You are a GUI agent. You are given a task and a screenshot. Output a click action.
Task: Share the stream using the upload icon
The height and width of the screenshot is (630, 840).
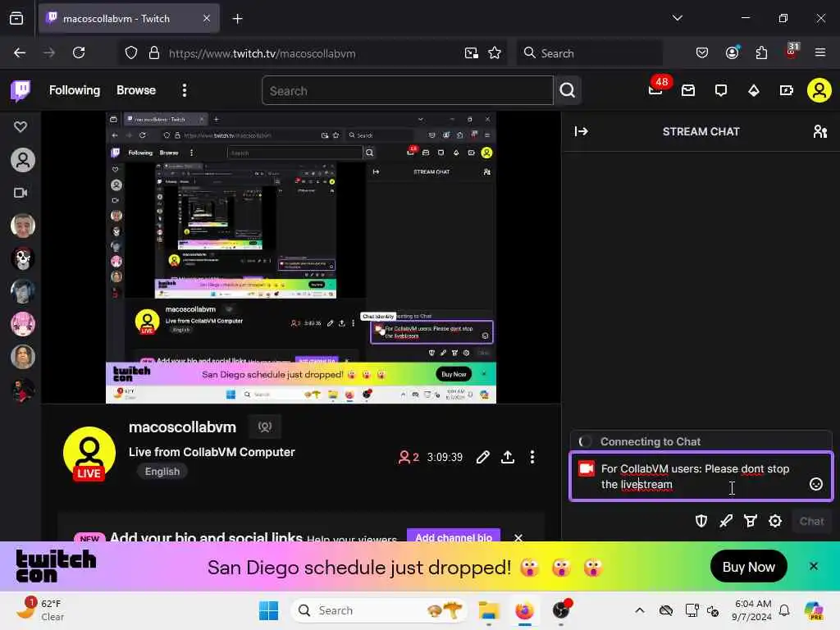(508, 457)
